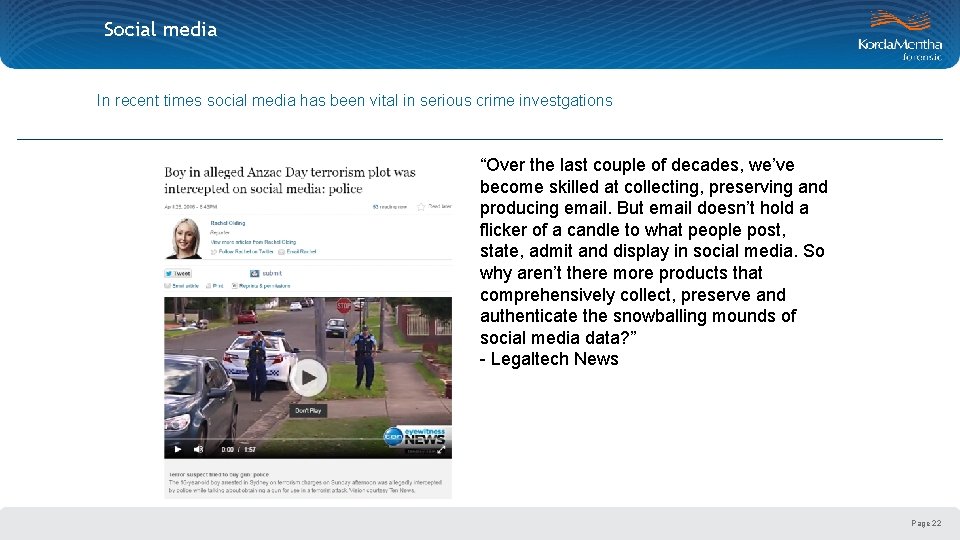Viewport: 960px width, 540px height.
Task: Click the subtitle about serious crime investigations
Action: click(x=354, y=100)
